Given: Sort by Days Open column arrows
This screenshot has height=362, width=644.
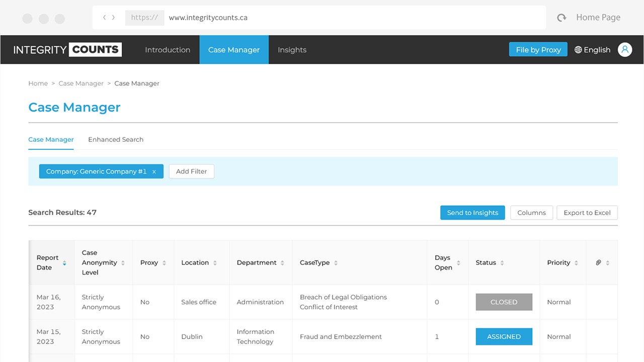Looking at the screenshot, I should pos(458,263).
